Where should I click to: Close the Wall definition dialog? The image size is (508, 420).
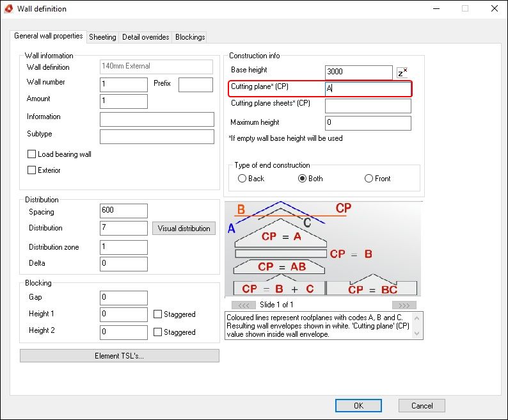point(495,8)
